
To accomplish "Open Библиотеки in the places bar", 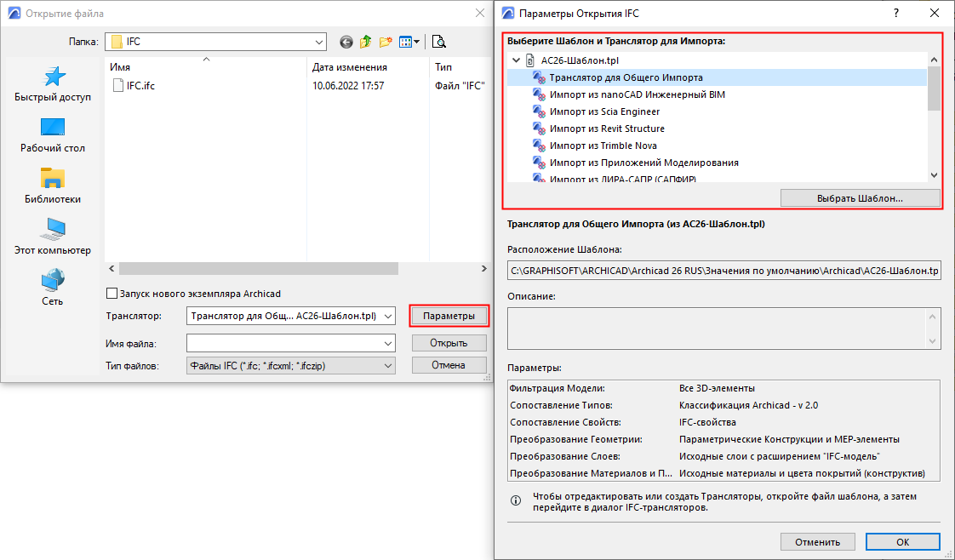I will pos(53,186).
